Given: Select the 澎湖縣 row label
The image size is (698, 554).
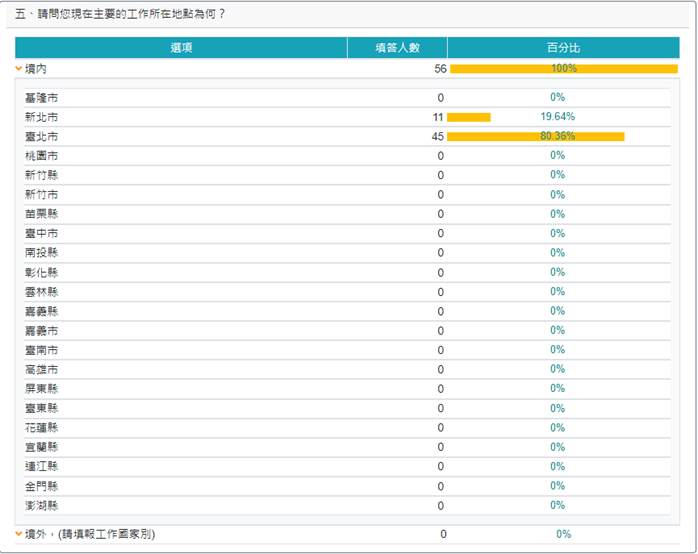Looking at the screenshot, I should tap(41, 505).
